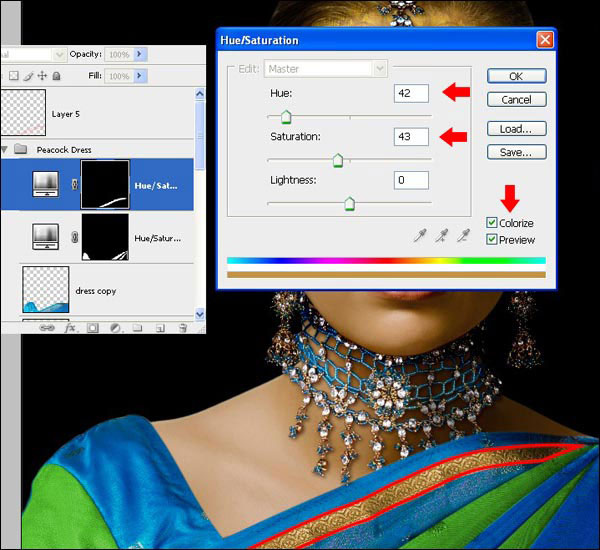600x550 pixels.
Task: Click the Hue/Sat... layer name
Action: pos(156,186)
